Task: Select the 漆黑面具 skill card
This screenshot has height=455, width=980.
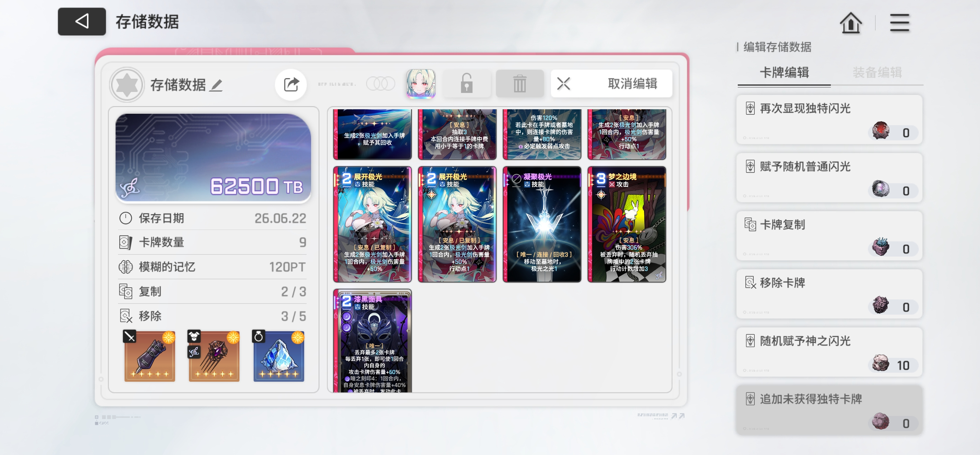Action: pyautogui.click(x=372, y=341)
